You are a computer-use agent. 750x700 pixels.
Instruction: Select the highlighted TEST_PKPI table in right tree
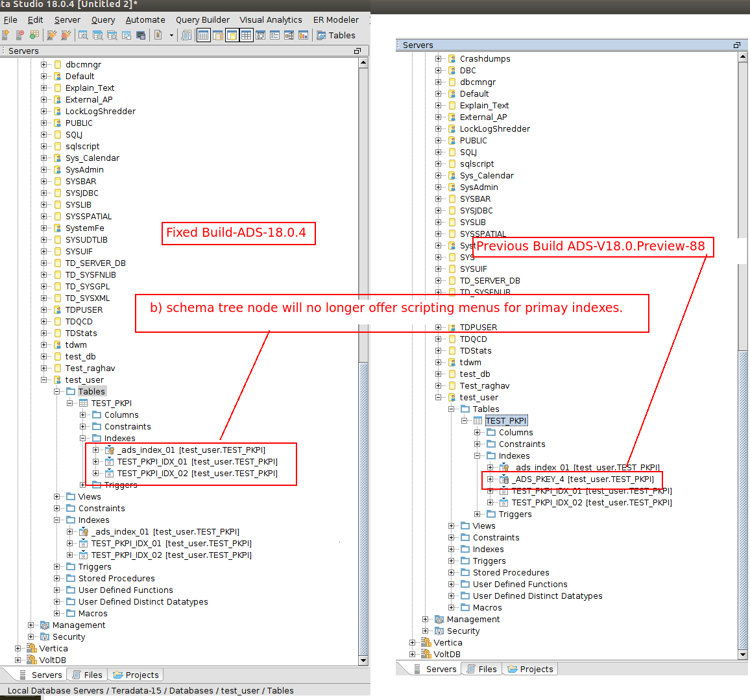[x=507, y=420]
